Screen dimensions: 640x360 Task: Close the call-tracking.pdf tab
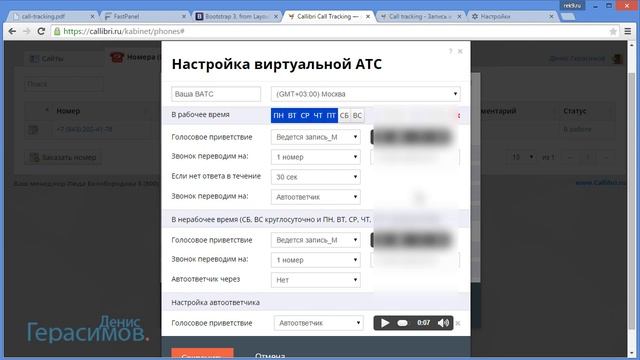pyautogui.click(x=92, y=16)
